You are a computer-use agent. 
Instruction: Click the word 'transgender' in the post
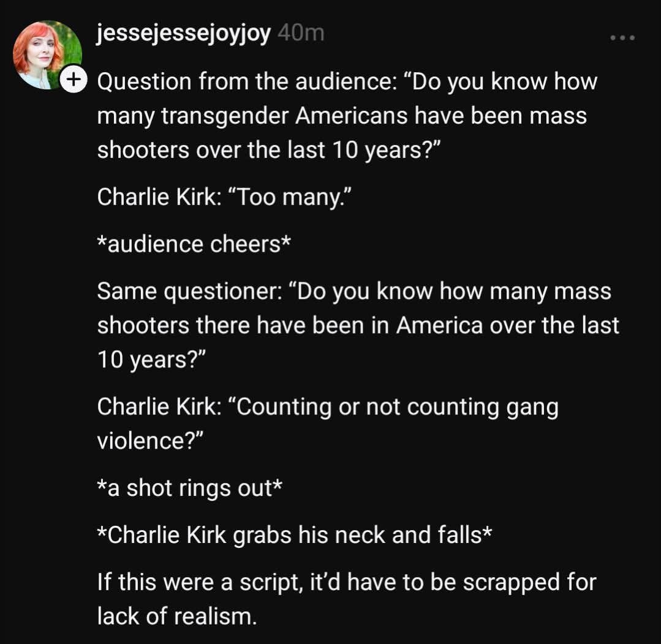click(x=225, y=116)
